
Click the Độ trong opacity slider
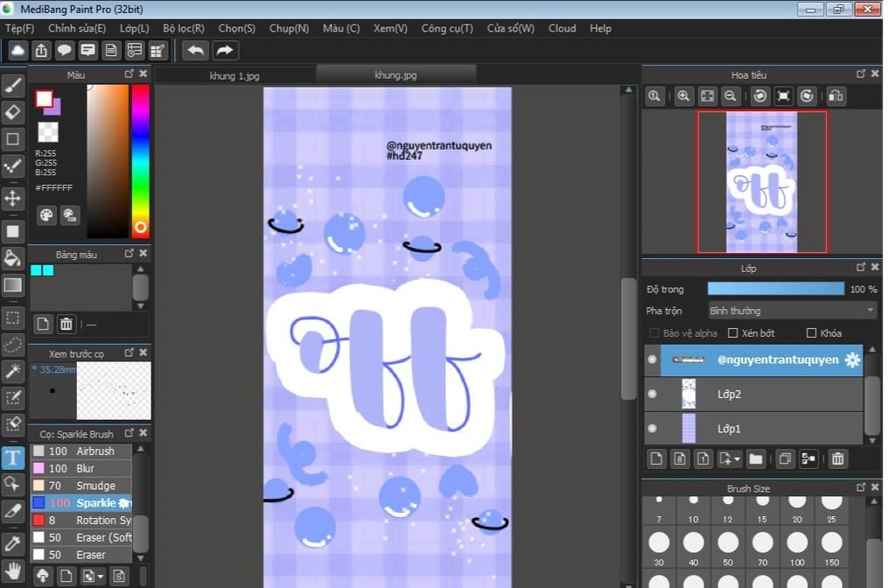[x=775, y=289]
